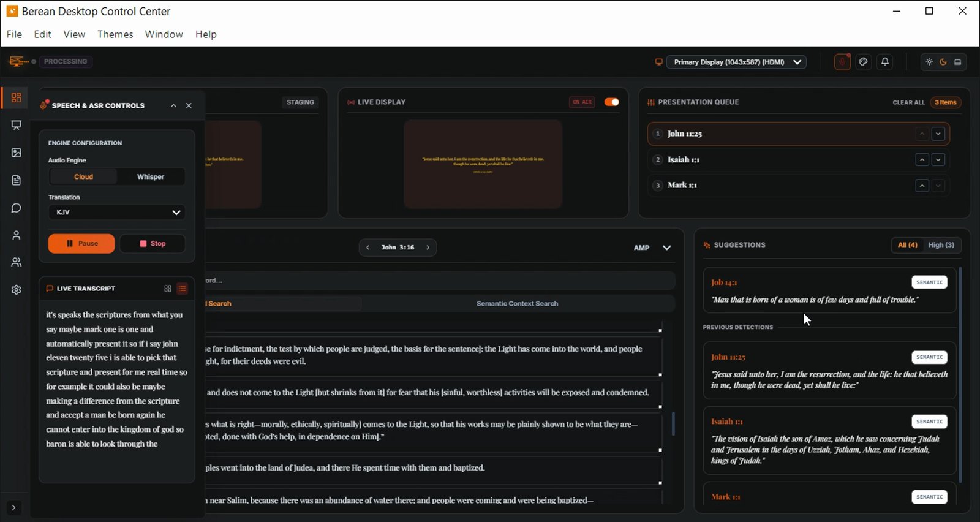
Task: Open the multiple users group sidebar icon
Action: (x=17, y=262)
